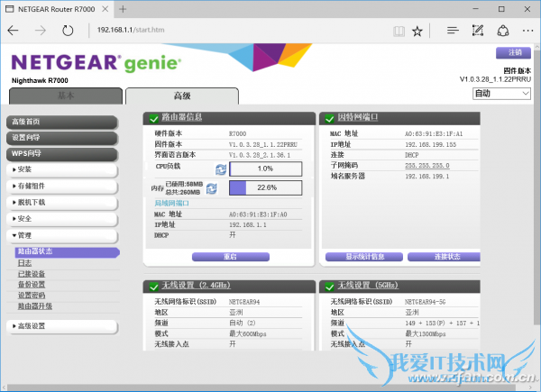Click the SSID value NETGEAR94-5G

pyautogui.click(x=425, y=302)
